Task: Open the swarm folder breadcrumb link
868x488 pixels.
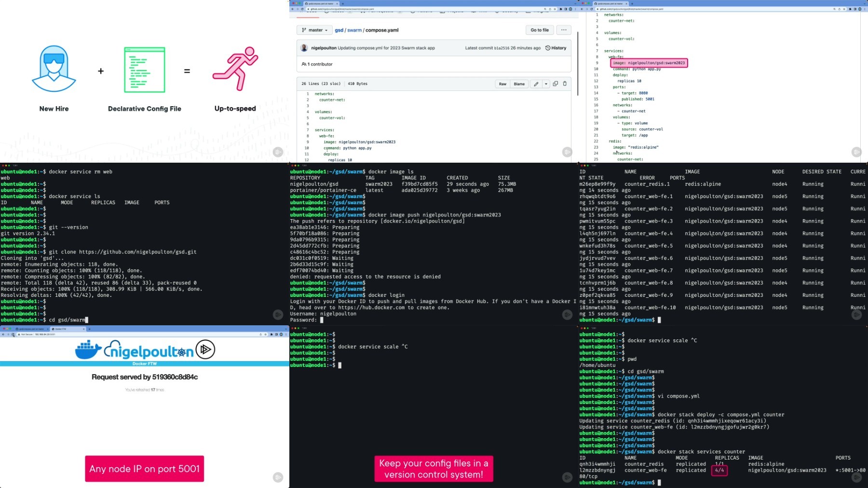Action: (x=354, y=30)
